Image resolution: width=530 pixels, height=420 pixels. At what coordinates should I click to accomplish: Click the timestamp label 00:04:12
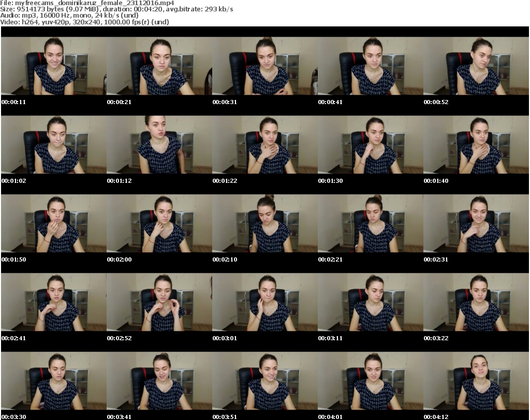(436, 417)
